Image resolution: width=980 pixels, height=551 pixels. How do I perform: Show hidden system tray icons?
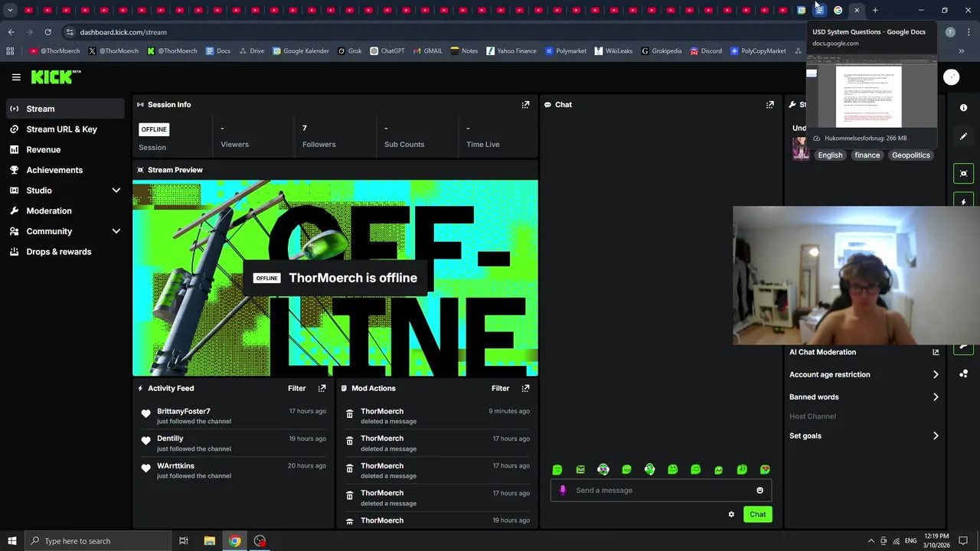click(x=871, y=541)
